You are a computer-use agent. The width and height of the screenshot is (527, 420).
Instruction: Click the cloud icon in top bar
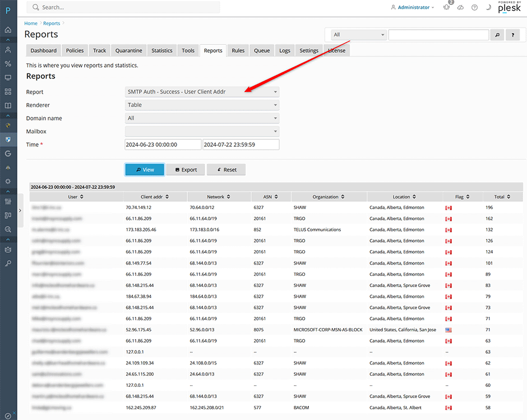click(460, 7)
